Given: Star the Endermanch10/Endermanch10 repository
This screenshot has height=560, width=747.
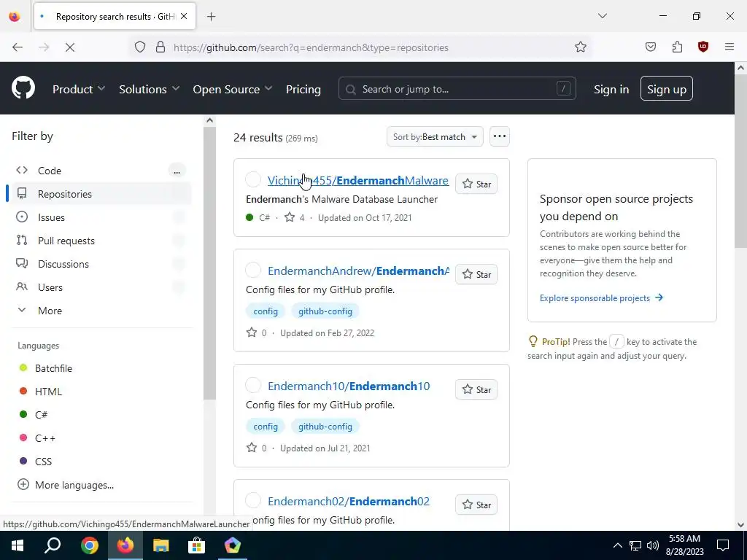Looking at the screenshot, I should tap(476, 389).
